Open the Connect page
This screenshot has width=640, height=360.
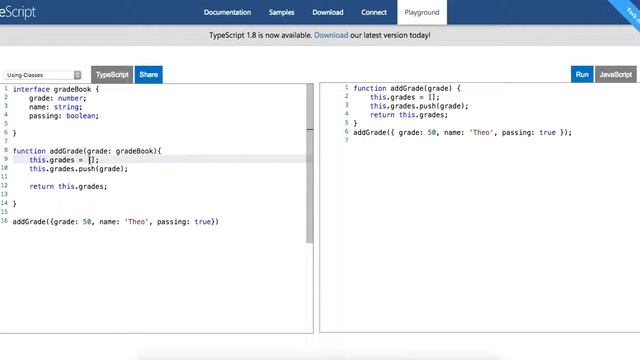374,12
